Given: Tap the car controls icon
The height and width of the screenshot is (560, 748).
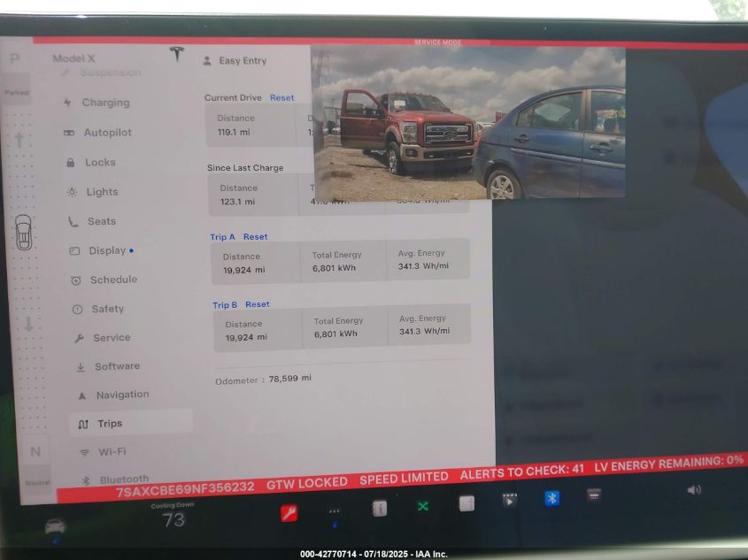Looking at the screenshot, I should (55, 525).
